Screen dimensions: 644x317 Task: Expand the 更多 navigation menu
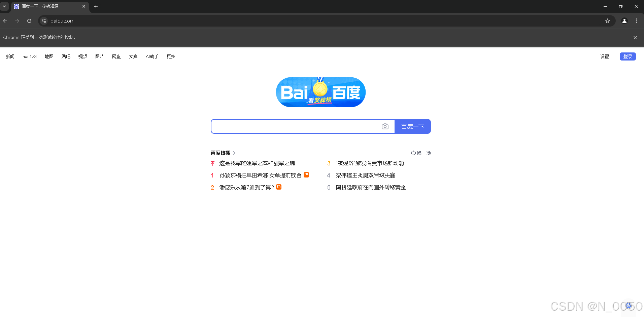[x=171, y=56]
